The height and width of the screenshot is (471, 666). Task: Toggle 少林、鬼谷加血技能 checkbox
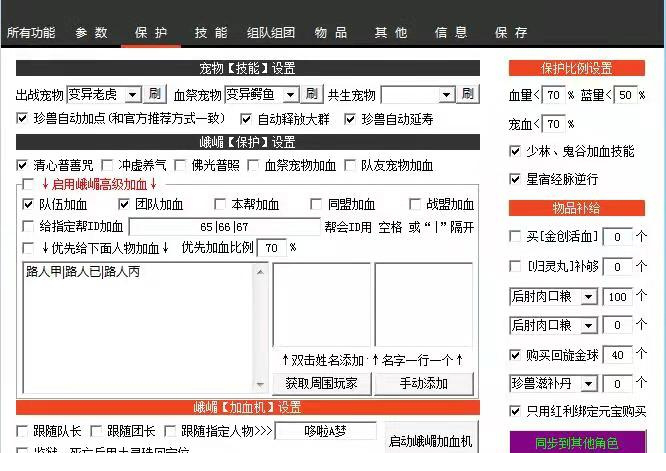[515, 151]
